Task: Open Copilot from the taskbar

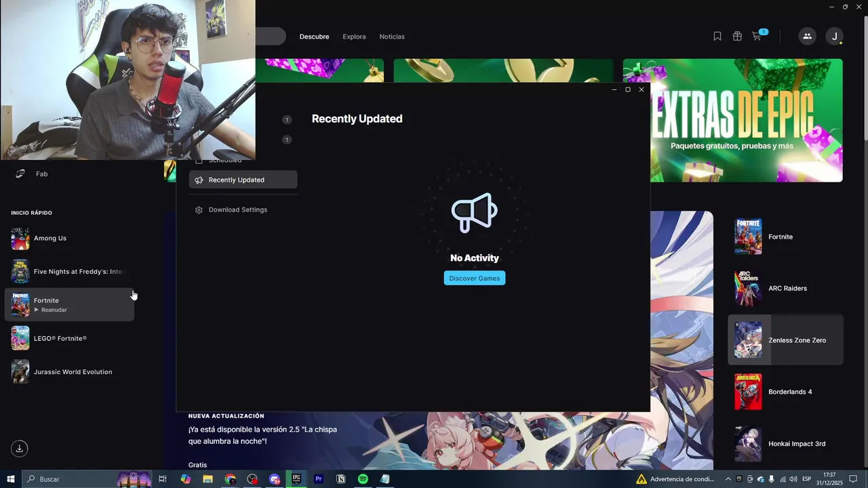Action: coord(186,479)
